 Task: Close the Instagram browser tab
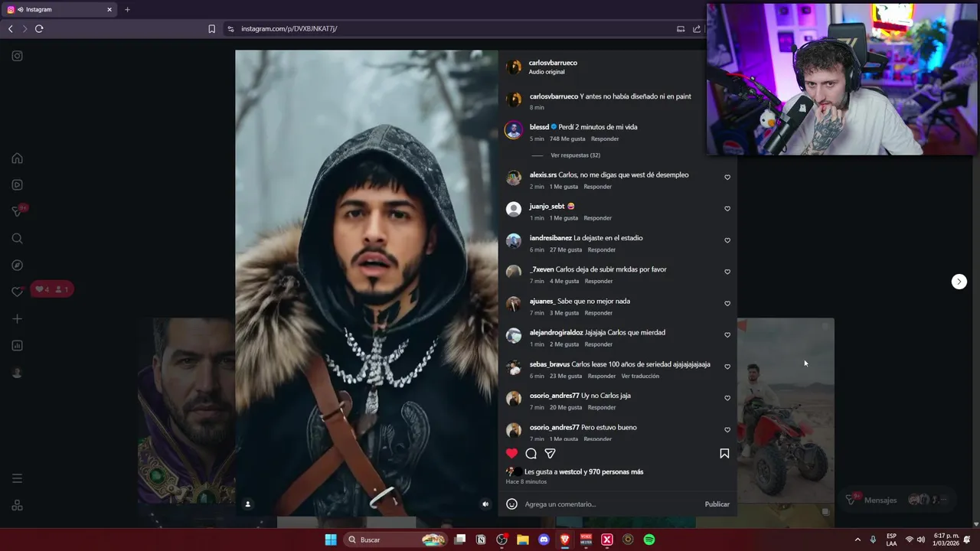click(109, 9)
